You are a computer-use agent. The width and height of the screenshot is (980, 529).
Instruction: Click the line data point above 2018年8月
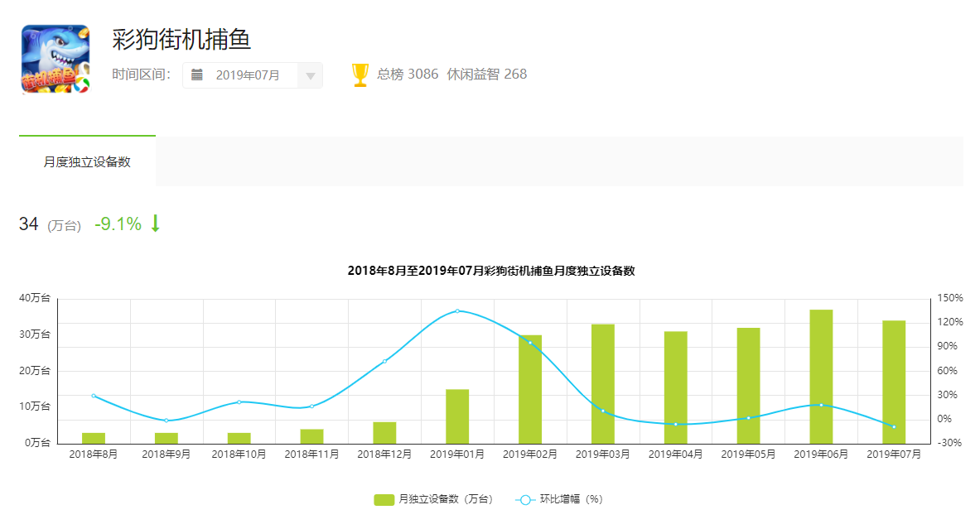point(94,396)
